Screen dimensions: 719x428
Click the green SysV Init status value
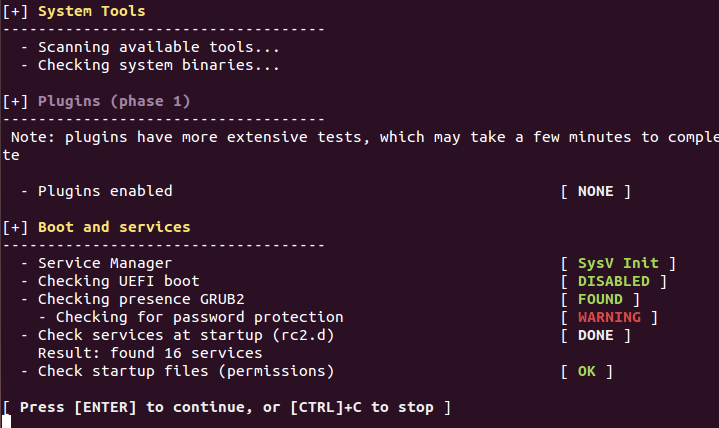pyautogui.click(x=618, y=263)
